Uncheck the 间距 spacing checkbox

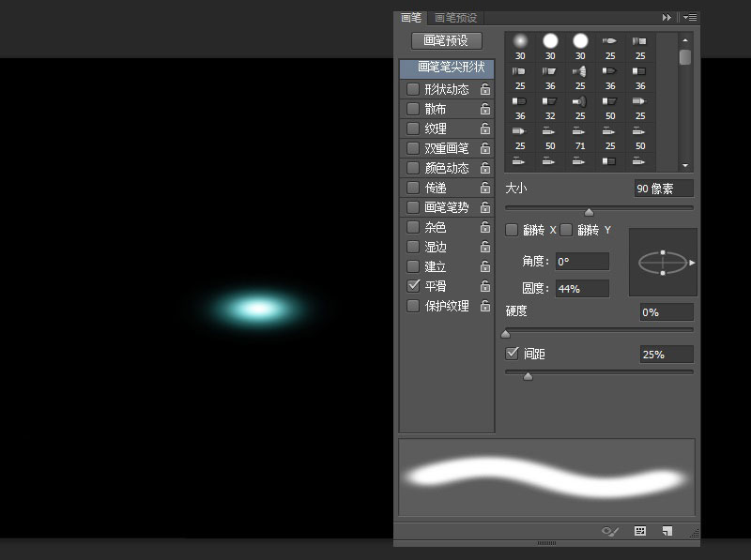512,354
